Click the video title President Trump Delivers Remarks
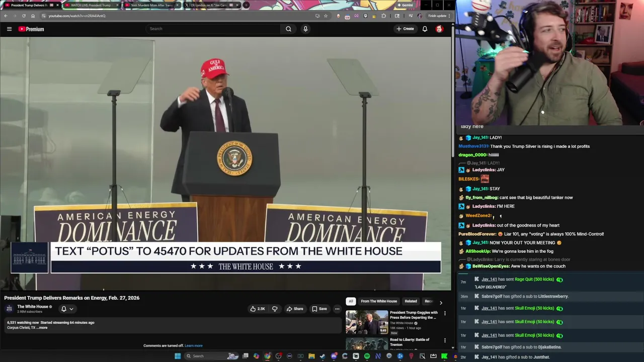 pyautogui.click(x=72, y=298)
